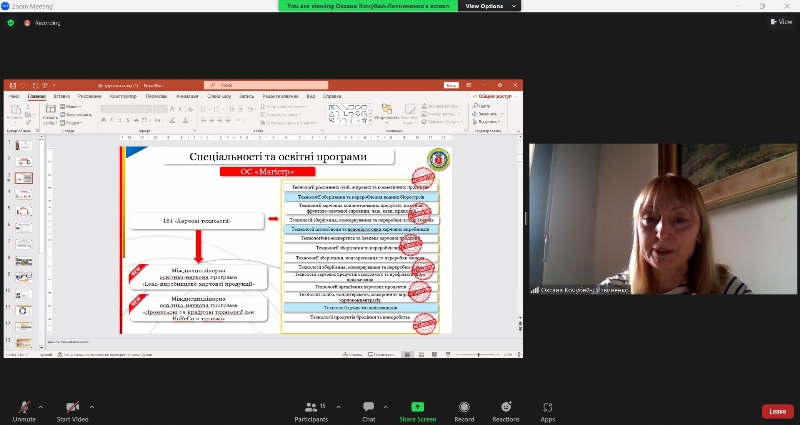Open the Переходы ribbon tab
The image size is (800, 425).
tap(156, 96)
